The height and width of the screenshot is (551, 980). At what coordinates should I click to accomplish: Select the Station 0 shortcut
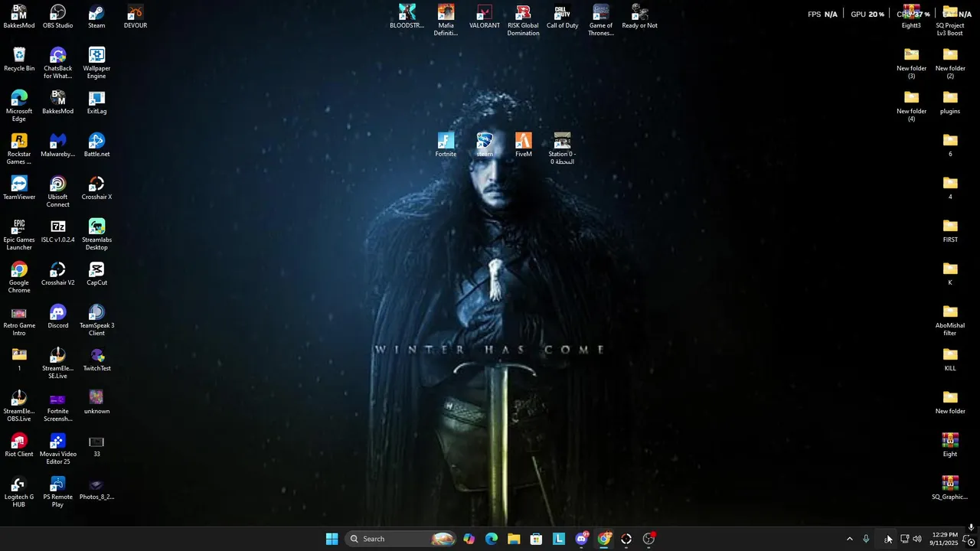tap(562, 149)
